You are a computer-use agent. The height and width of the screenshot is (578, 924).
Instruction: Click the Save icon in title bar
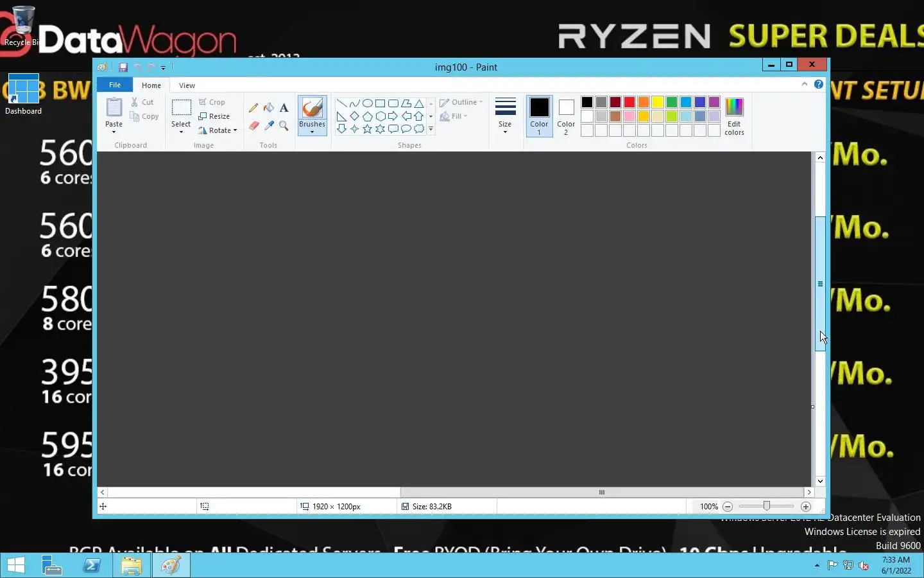[x=123, y=67]
